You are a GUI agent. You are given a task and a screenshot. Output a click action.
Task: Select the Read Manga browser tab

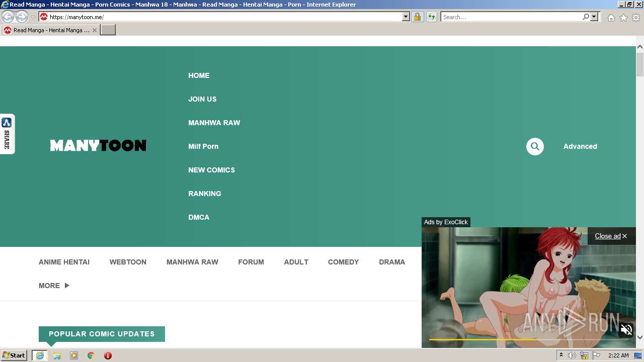[x=50, y=30]
